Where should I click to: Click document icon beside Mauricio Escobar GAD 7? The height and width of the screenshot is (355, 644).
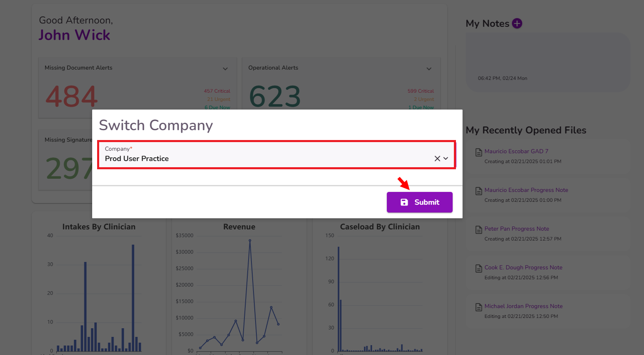click(479, 152)
